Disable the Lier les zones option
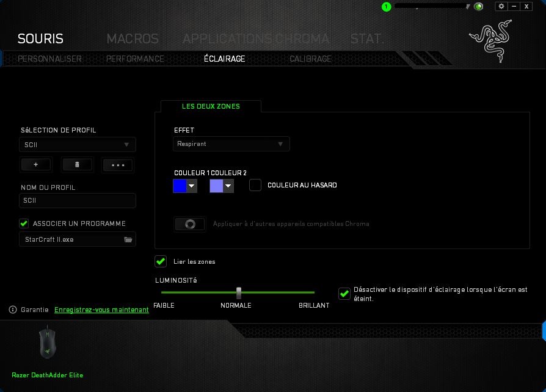This screenshot has width=546, height=392. pyautogui.click(x=161, y=261)
